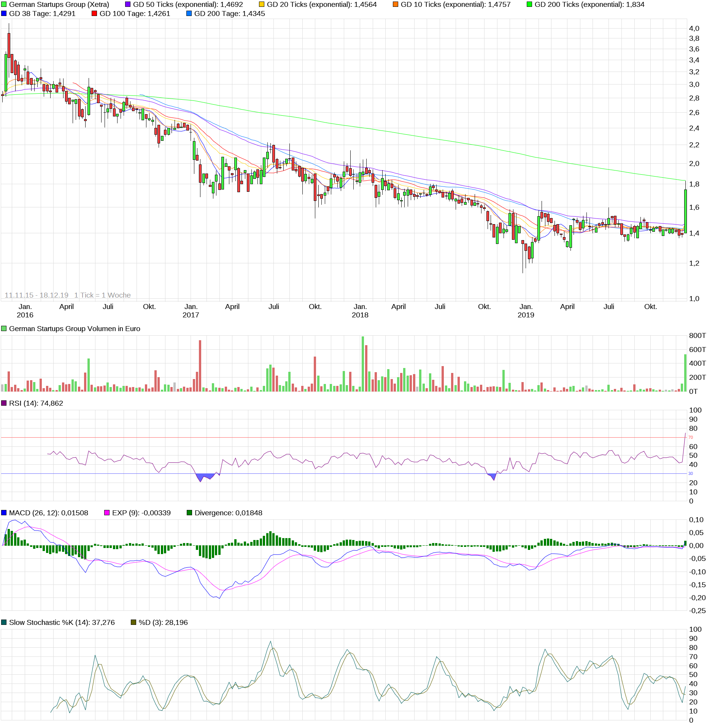Screen dimensions: 715x728
Task: Click the magenta EXP (9) legend square
Action: [107, 513]
